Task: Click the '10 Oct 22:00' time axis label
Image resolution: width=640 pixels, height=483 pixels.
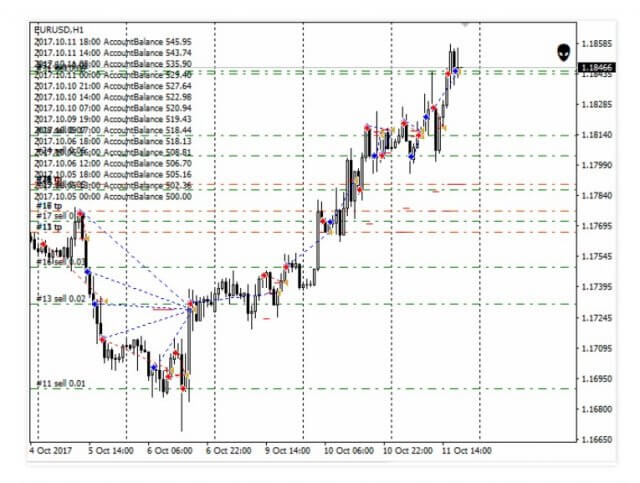Action: [x=408, y=451]
